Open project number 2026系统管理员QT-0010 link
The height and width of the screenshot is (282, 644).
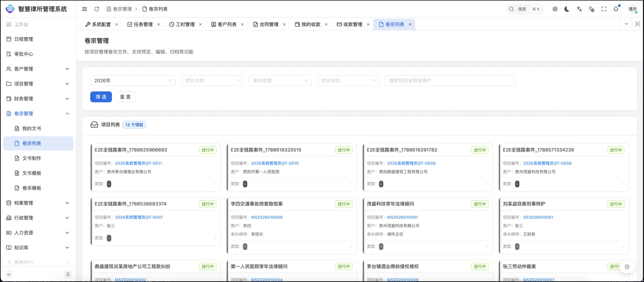pyautogui.click(x=275, y=163)
